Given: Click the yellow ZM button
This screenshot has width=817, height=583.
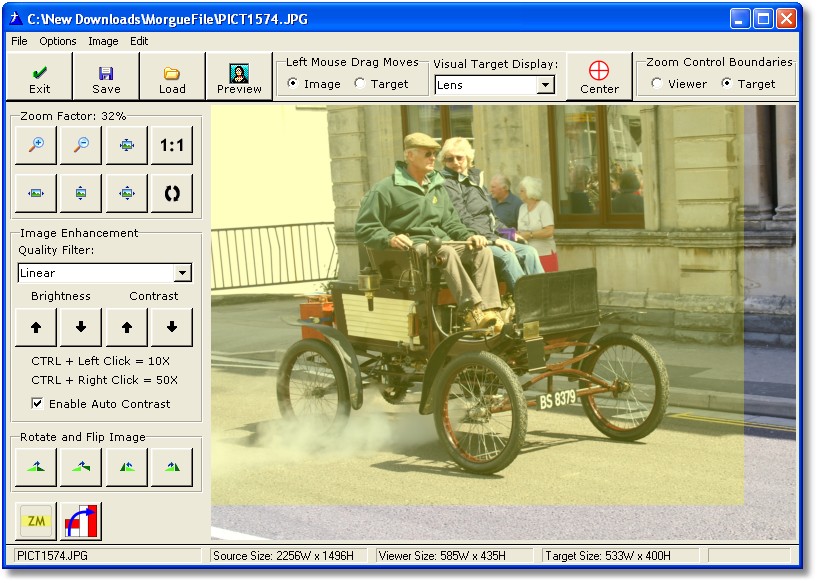Looking at the screenshot, I should tap(36, 521).
